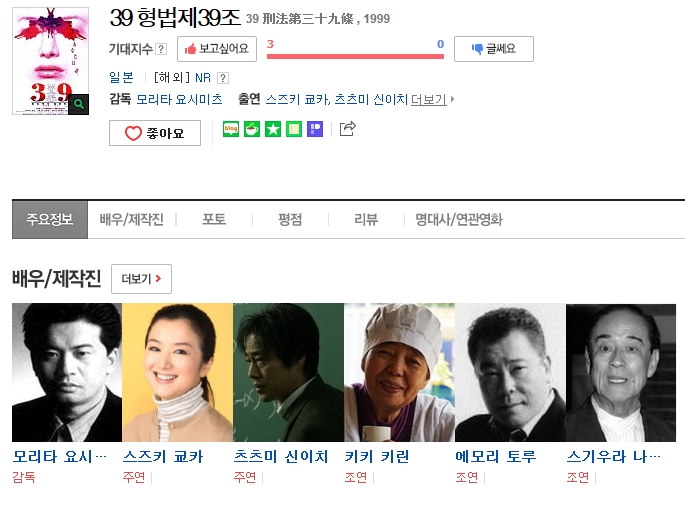Screen dimensions: 685x506
Task: Open 키키 키린 actor thumbnail
Action: pos(399,372)
